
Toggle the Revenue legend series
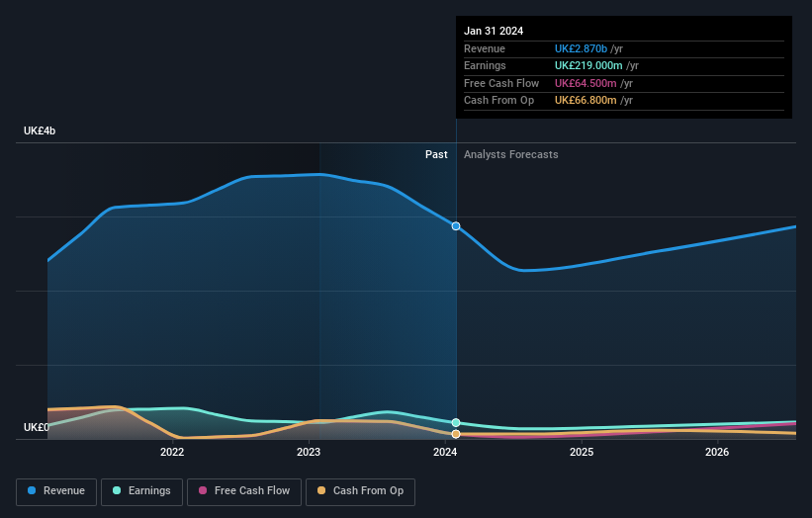click(56, 491)
